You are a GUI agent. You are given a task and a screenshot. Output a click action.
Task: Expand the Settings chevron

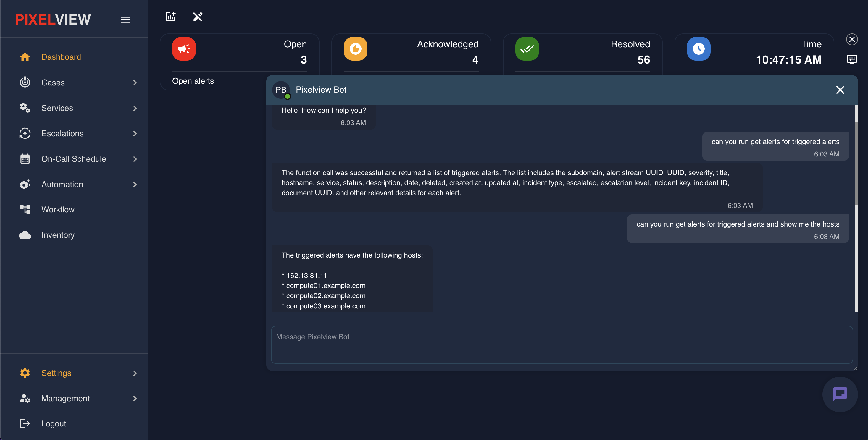pyautogui.click(x=135, y=373)
